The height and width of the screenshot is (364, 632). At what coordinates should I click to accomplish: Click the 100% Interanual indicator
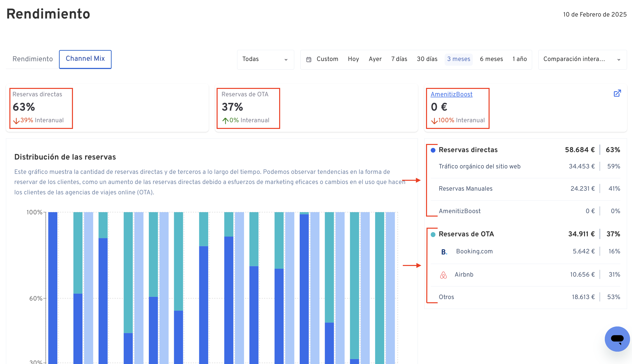point(458,121)
